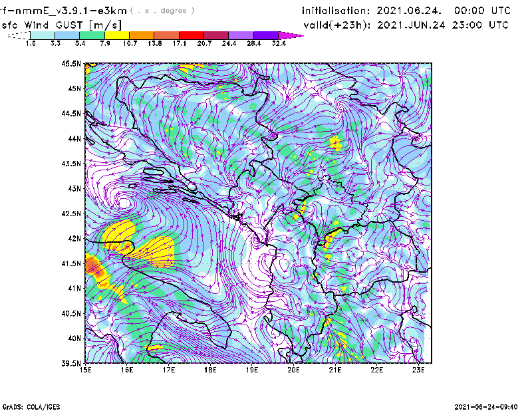Click the legend value 20.7

[204, 43]
